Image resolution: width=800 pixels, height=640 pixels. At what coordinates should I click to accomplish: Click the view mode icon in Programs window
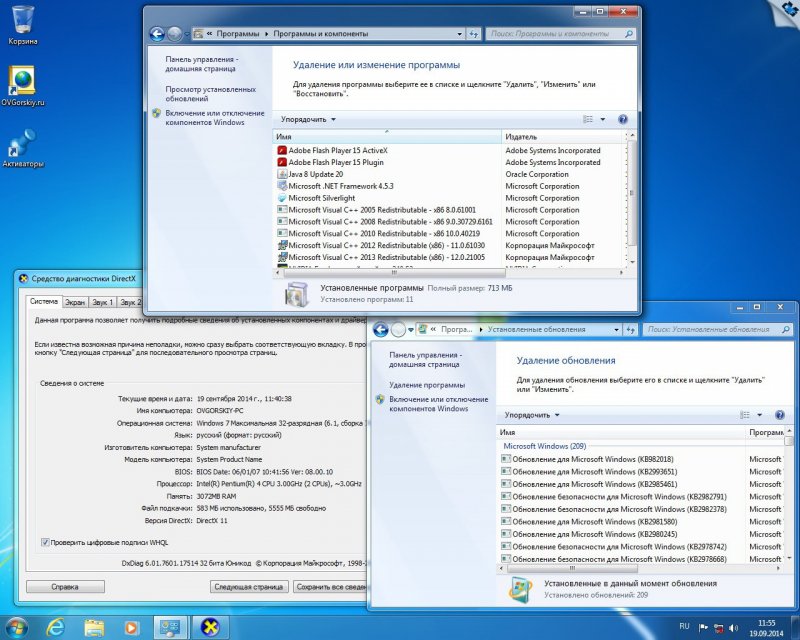point(588,119)
